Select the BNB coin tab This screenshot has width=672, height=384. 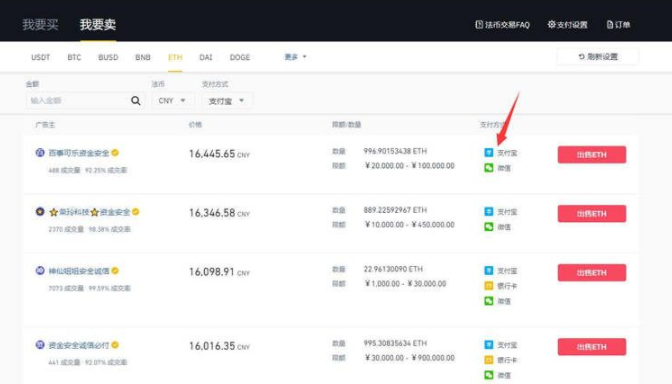pyautogui.click(x=143, y=57)
